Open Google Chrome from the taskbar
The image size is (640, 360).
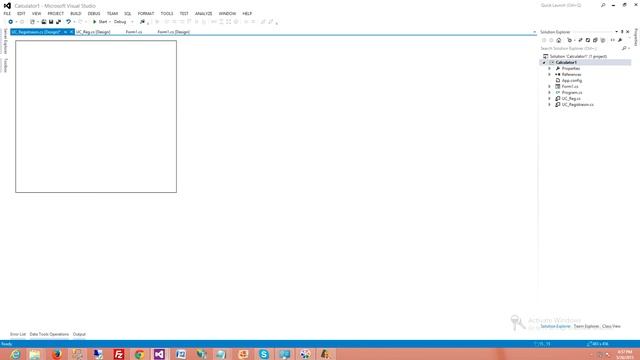click(x=140, y=354)
